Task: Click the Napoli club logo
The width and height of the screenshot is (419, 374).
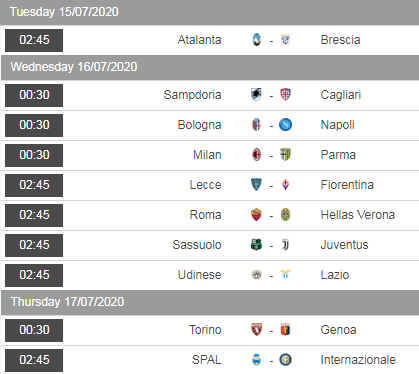Action: pos(285,125)
